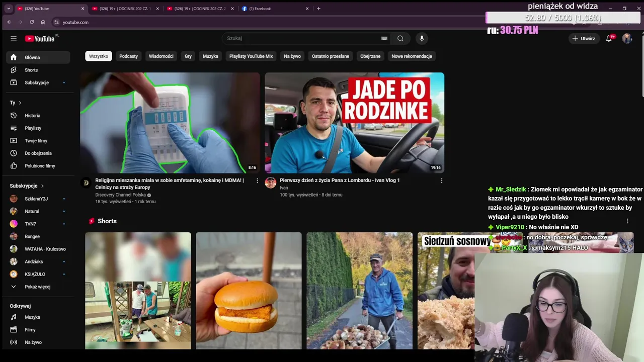The image size is (644, 362).
Task: Reload the page in the browser
Action: (x=32, y=22)
